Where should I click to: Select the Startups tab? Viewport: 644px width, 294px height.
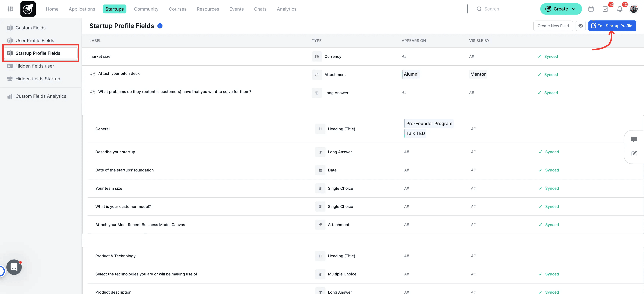(114, 9)
